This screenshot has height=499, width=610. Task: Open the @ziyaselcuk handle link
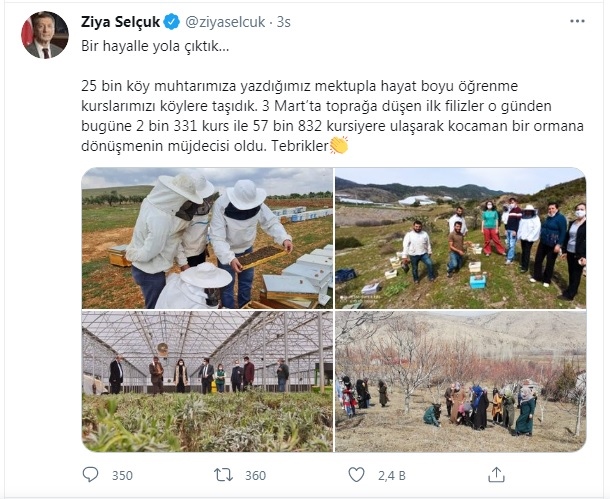[225, 22]
